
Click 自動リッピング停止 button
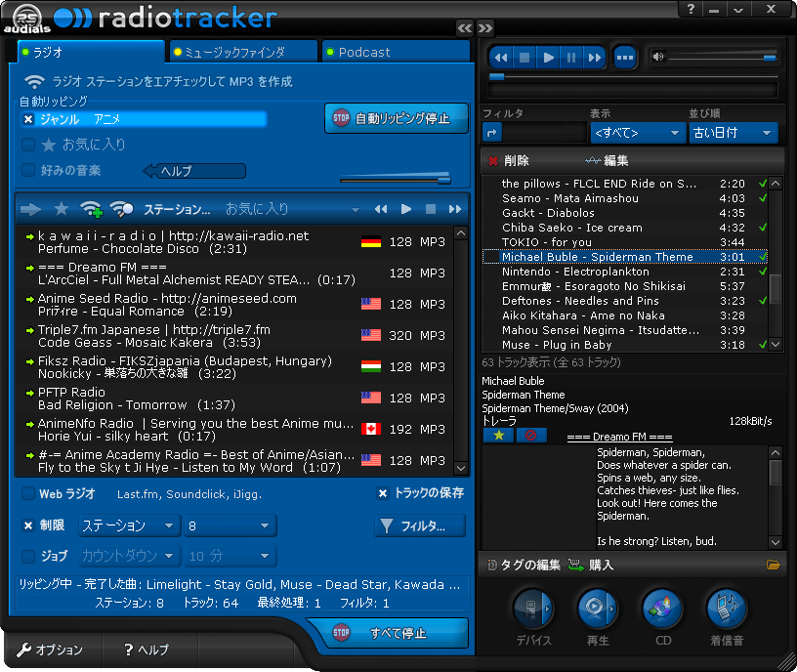point(396,118)
